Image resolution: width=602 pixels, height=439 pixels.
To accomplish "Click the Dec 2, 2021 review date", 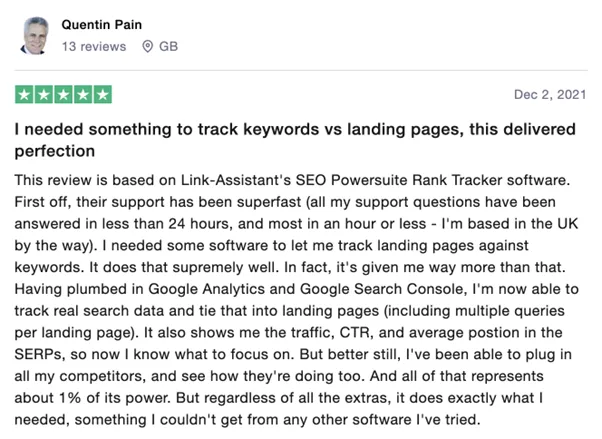I will [550, 94].
